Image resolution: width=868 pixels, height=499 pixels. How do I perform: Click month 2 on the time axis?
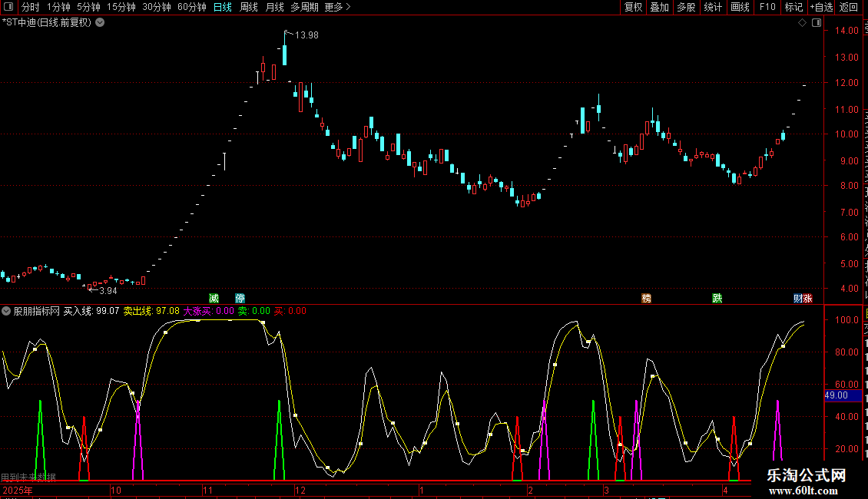point(530,490)
